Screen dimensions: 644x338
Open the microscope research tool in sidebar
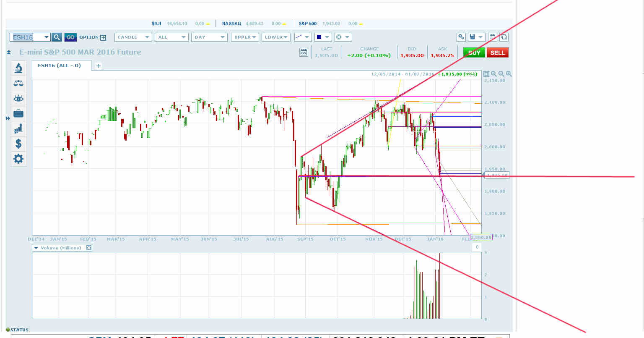18,68
